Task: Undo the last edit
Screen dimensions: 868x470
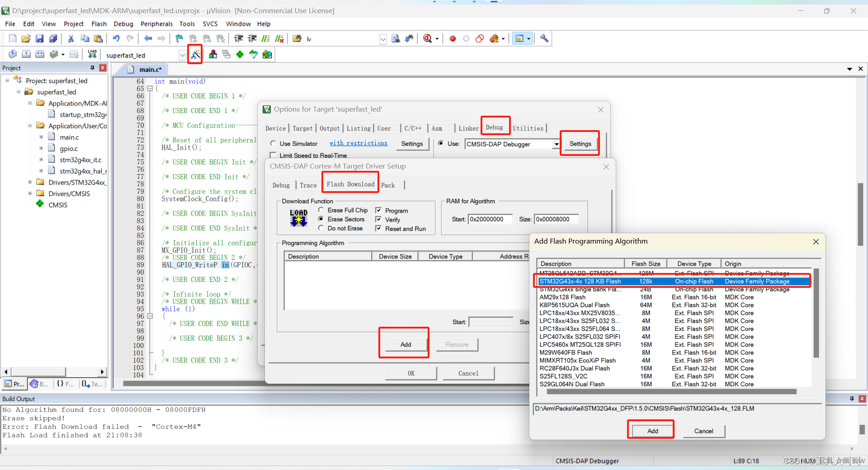Action: [x=116, y=39]
